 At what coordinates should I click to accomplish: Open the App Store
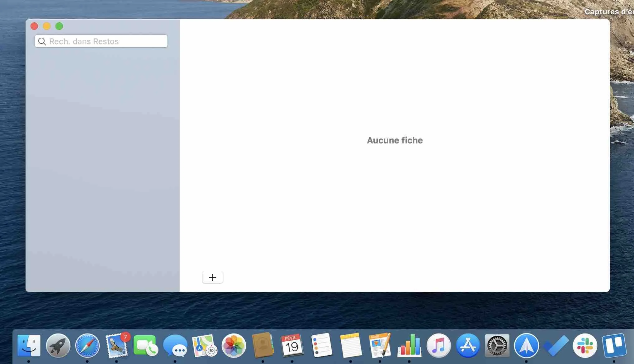click(x=468, y=346)
